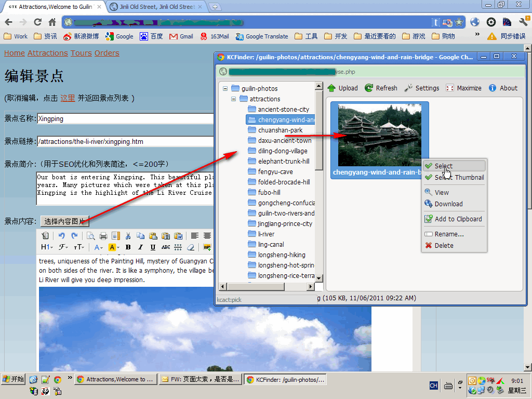Choose Select from the context menu
532x399 pixels.
click(443, 166)
